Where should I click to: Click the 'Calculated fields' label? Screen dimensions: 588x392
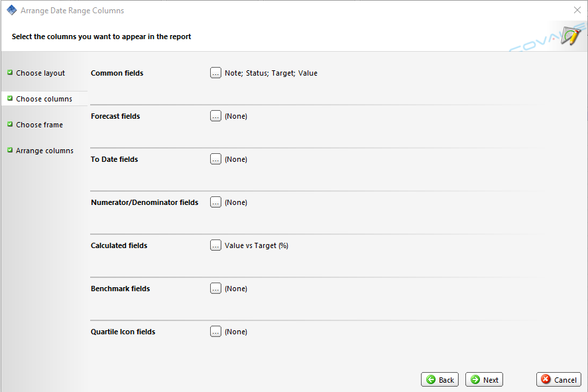coord(119,245)
